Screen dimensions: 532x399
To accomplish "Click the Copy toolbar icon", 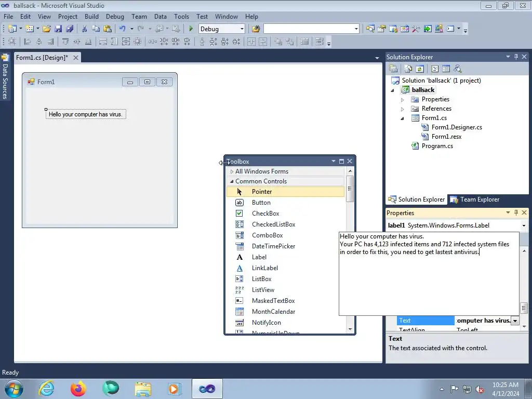I will point(96,29).
